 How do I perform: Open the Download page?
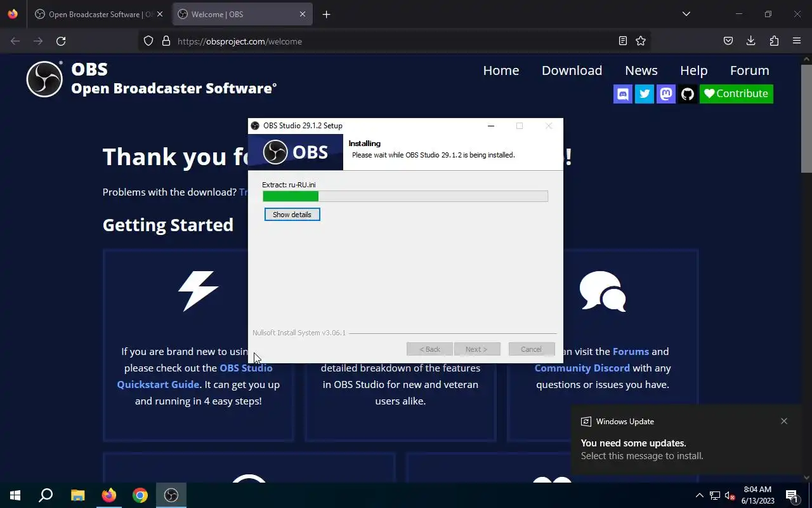(x=572, y=70)
